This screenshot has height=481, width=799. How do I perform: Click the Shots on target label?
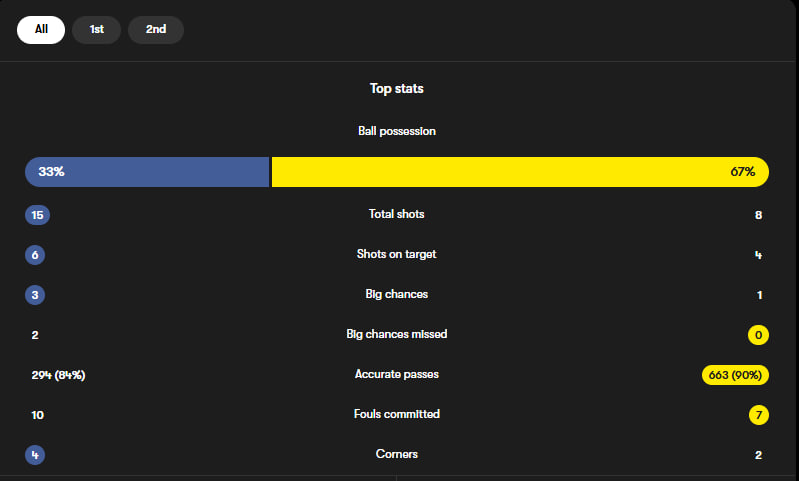coord(397,254)
